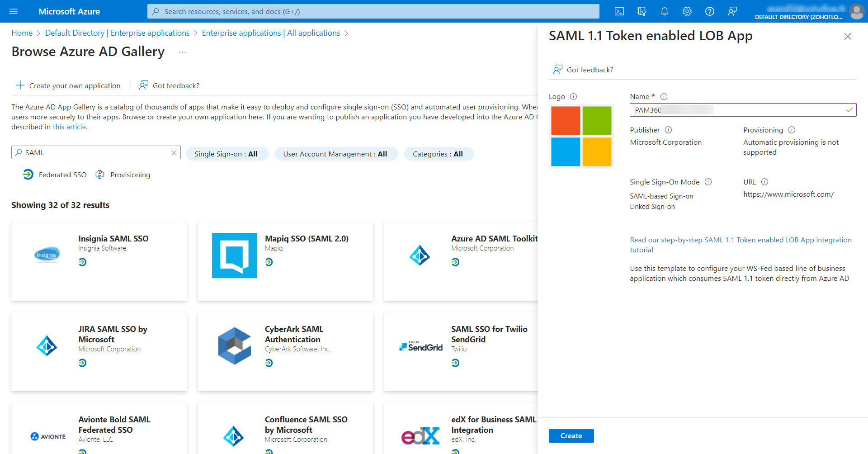Open the Categories filter dropdown

pos(438,154)
